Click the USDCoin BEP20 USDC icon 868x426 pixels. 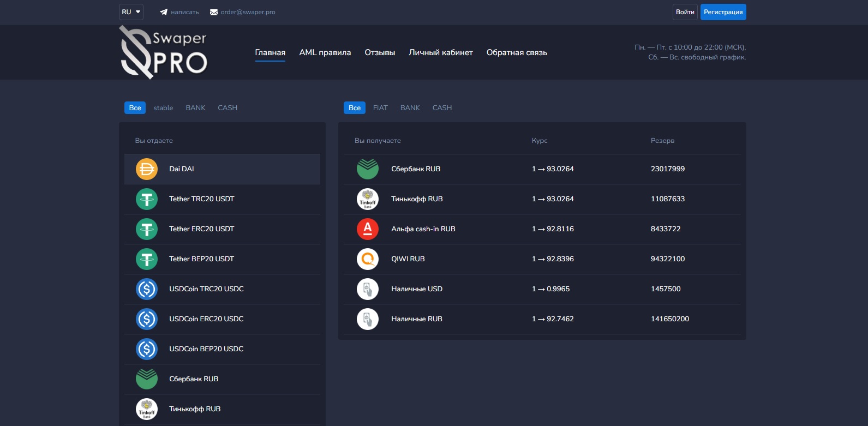147,349
